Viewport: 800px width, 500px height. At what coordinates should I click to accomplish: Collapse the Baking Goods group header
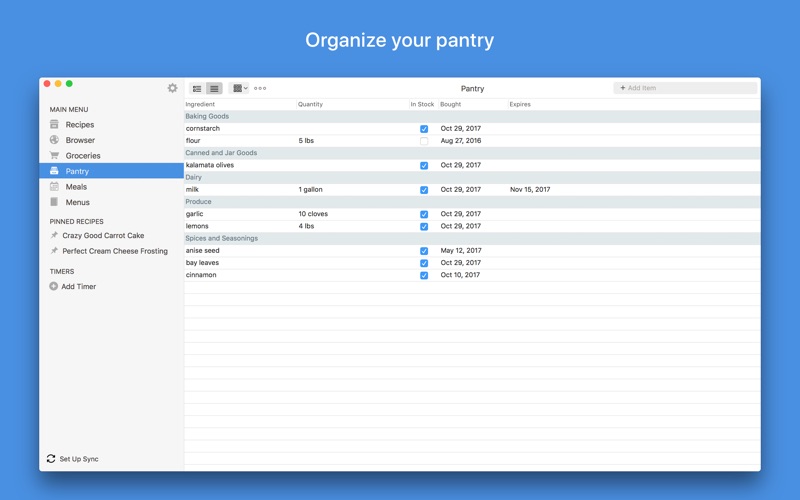[x=207, y=116]
